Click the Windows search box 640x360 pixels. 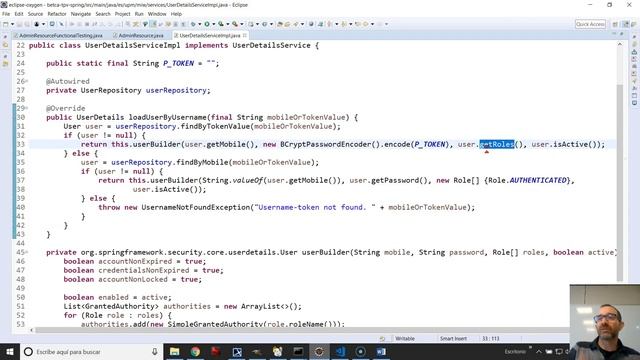click(91, 351)
